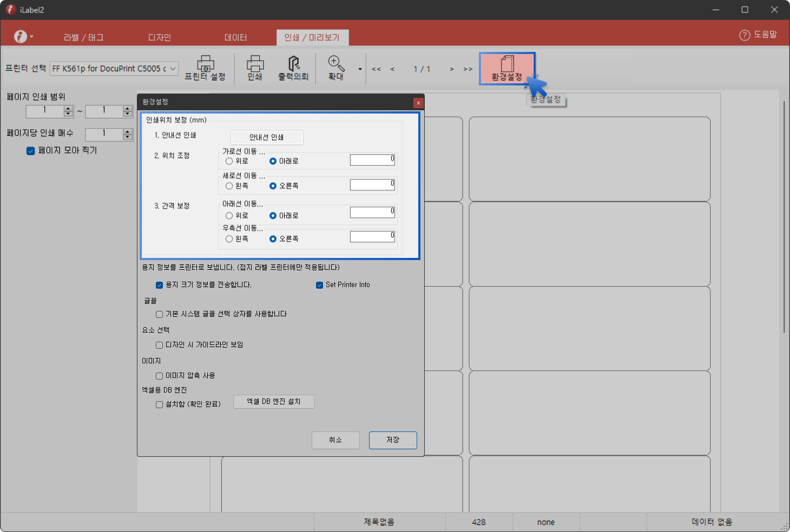Image resolution: width=790 pixels, height=532 pixels.
Task: Open the printer selection combo box
Action: coord(114,69)
